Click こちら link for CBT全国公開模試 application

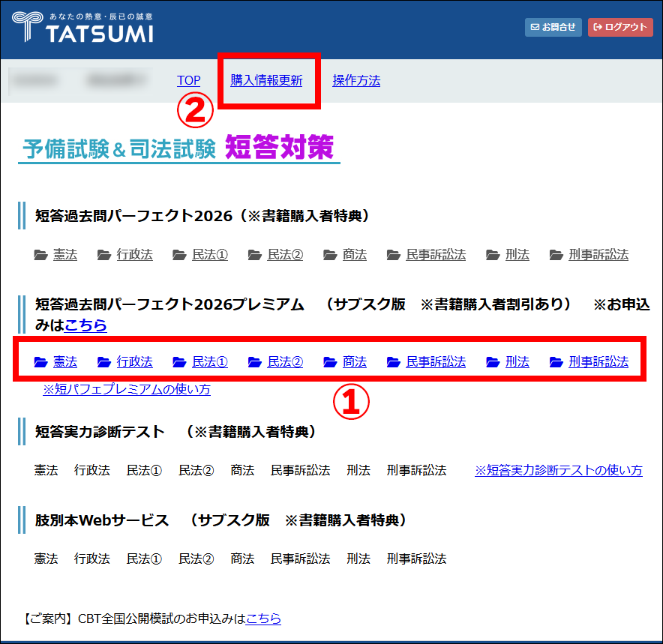pos(263,619)
